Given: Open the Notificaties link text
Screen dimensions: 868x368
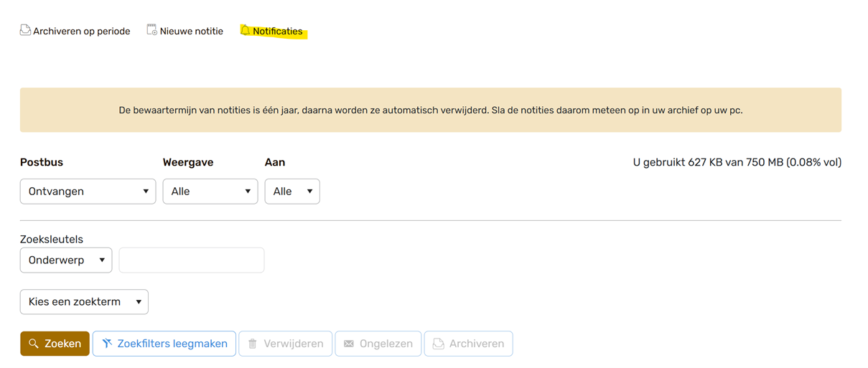Looking at the screenshot, I should click(x=277, y=32).
